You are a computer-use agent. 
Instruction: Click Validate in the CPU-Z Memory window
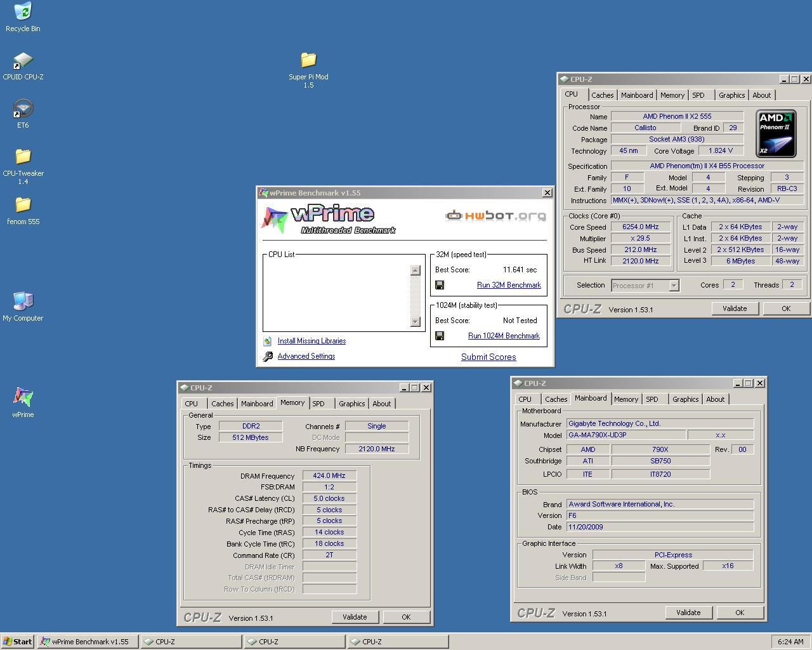tap(355, 617)
